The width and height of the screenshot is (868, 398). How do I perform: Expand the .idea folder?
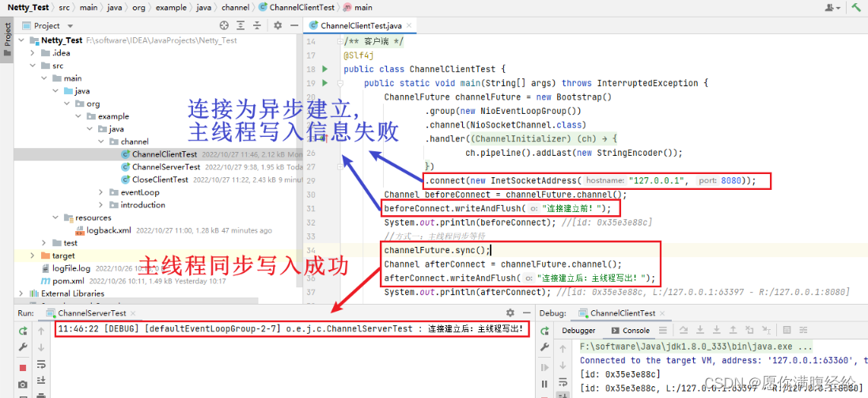[34, 53]
